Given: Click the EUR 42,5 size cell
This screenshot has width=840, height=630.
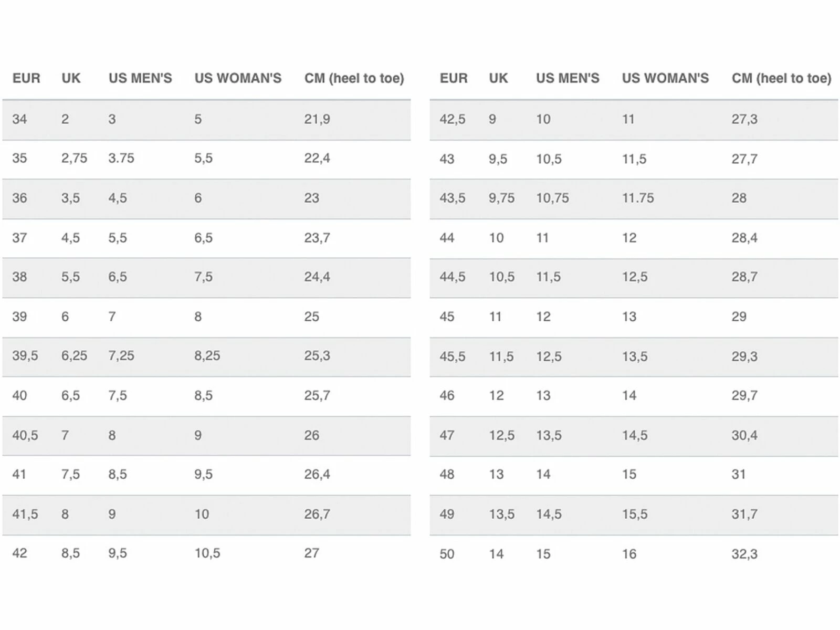Looking at the screenshot, I should [453, 119].
